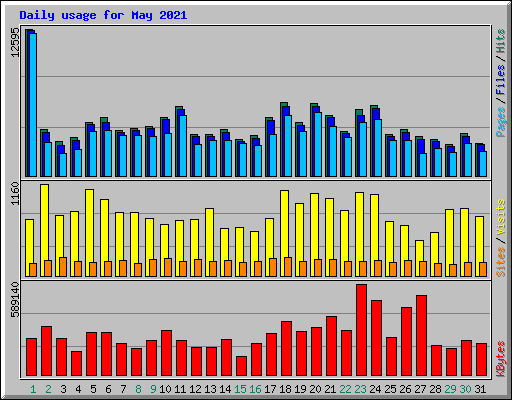This screenshot has width=512, height=400.
Task: Click day 10 on the x-axis
Action: 165,389
